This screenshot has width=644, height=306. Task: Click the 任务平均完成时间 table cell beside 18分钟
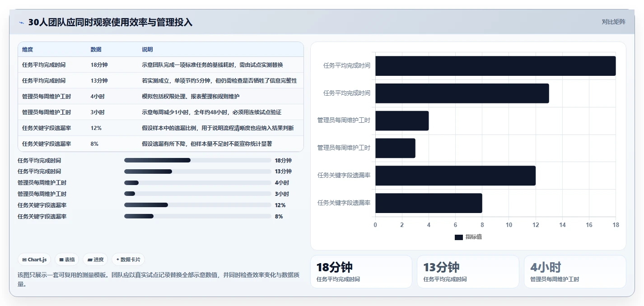44,65
